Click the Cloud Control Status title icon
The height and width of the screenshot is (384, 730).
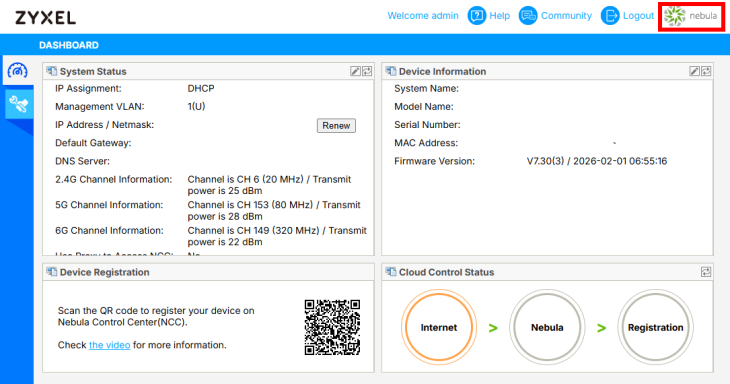click(391, 272)
